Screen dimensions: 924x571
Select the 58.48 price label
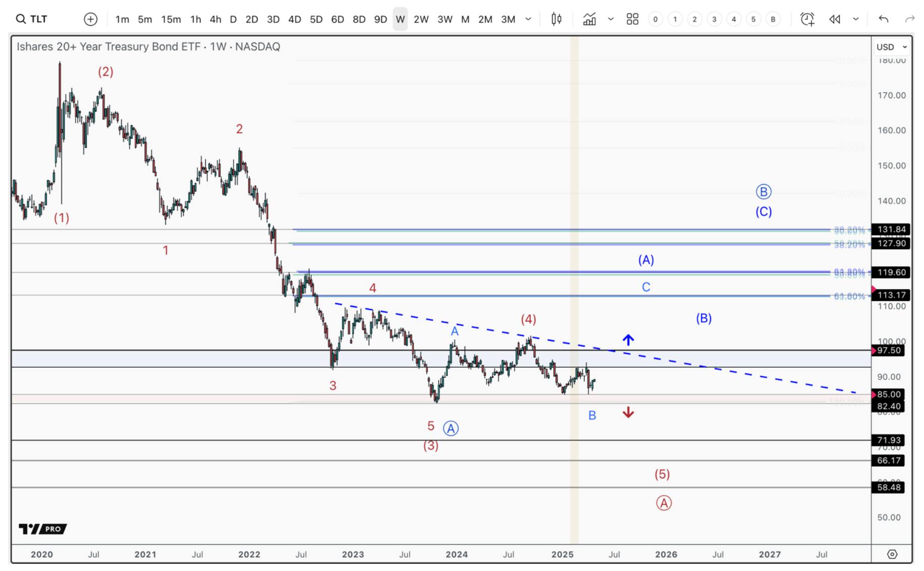click(x=889, y=487)
